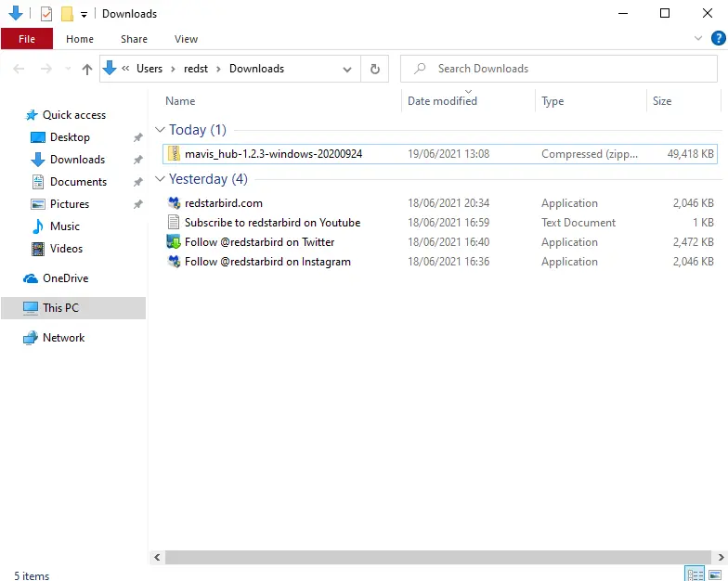Click the 49,418 KB size value
The image size is (728, 581).
point(691,154)
